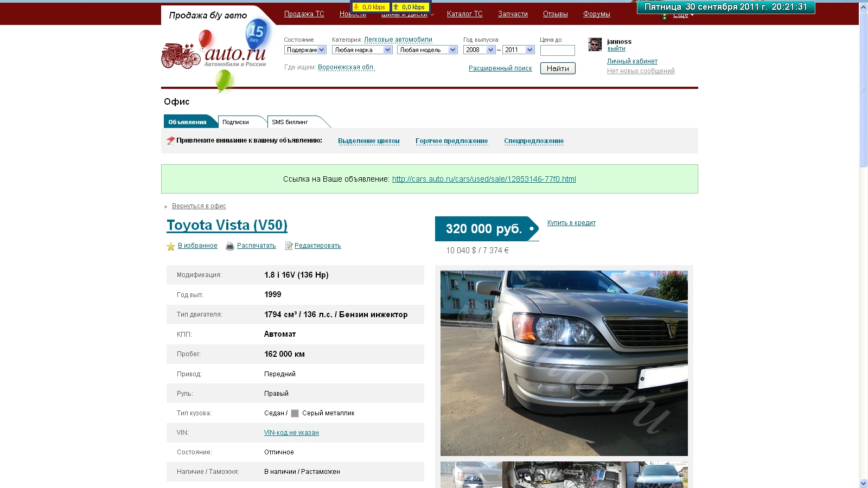Expand the car brand dropdown

[x=362, y=50]
